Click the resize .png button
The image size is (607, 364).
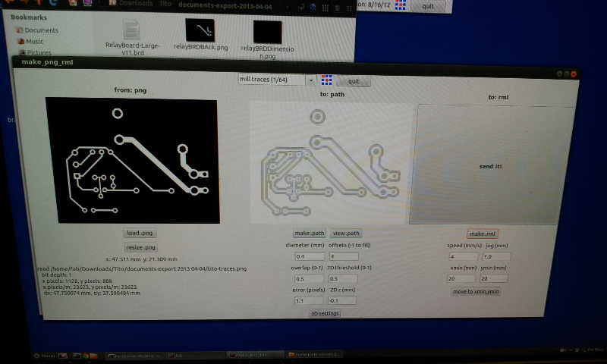tap(140, 247)
